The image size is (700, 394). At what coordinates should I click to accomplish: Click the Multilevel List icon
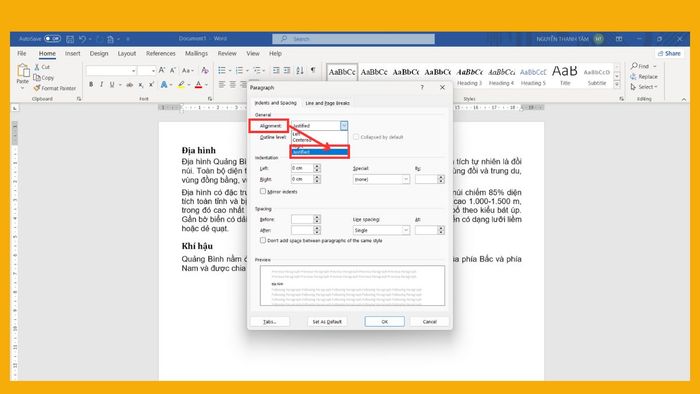(x=257, y=71)
